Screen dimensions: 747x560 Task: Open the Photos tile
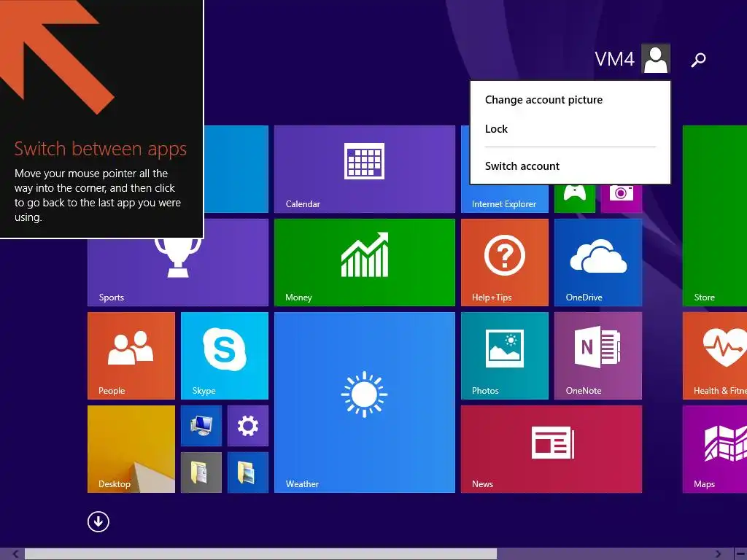coord(505,356)
